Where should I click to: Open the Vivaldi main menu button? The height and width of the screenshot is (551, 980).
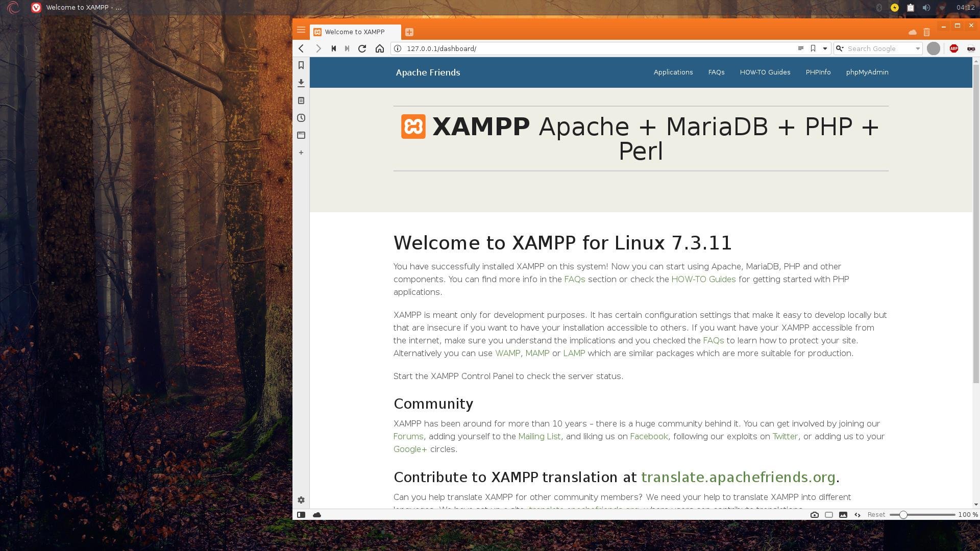[301, 30]
